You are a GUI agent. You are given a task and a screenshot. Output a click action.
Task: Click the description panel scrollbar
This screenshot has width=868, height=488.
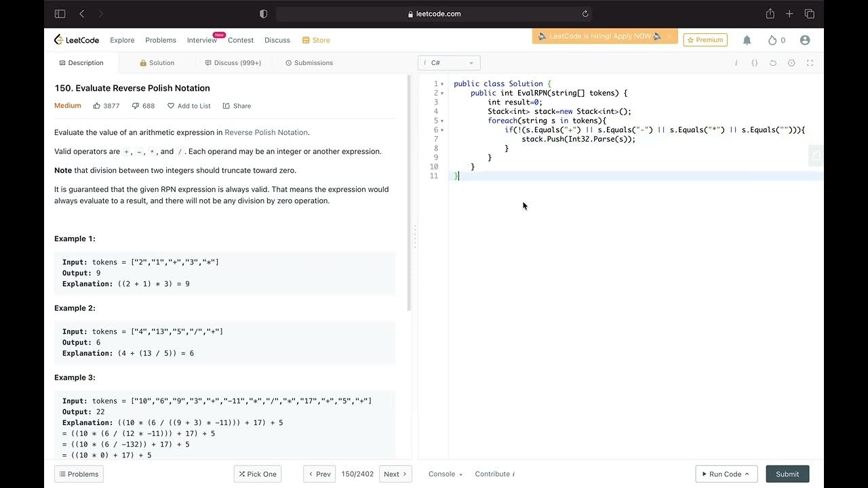tap(409, 192)
